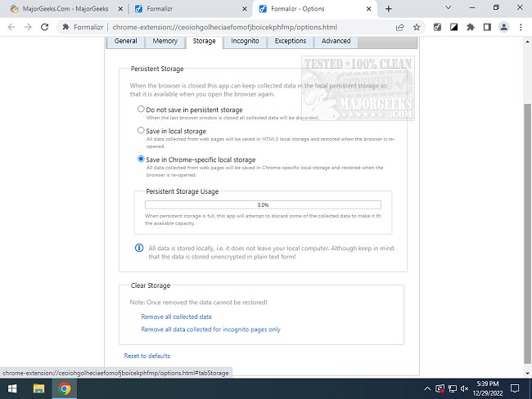Open File Explorer from taskbar

click(38, 388)
